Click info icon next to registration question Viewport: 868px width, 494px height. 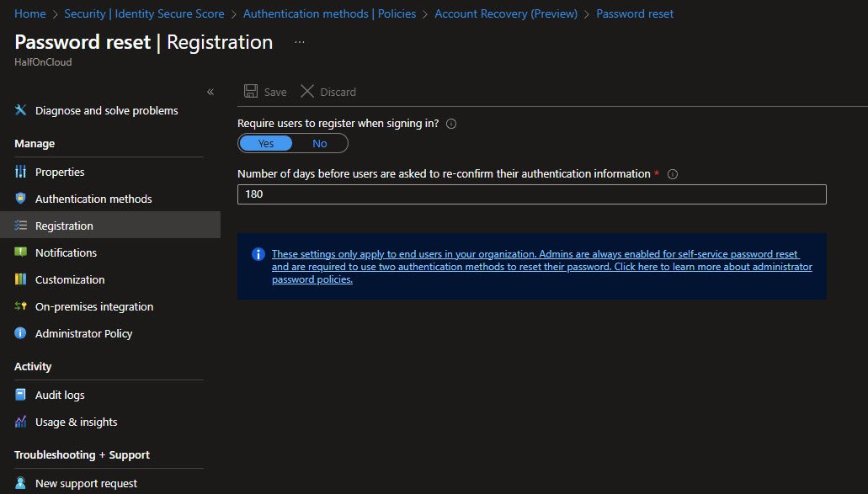tap(451, 124)
